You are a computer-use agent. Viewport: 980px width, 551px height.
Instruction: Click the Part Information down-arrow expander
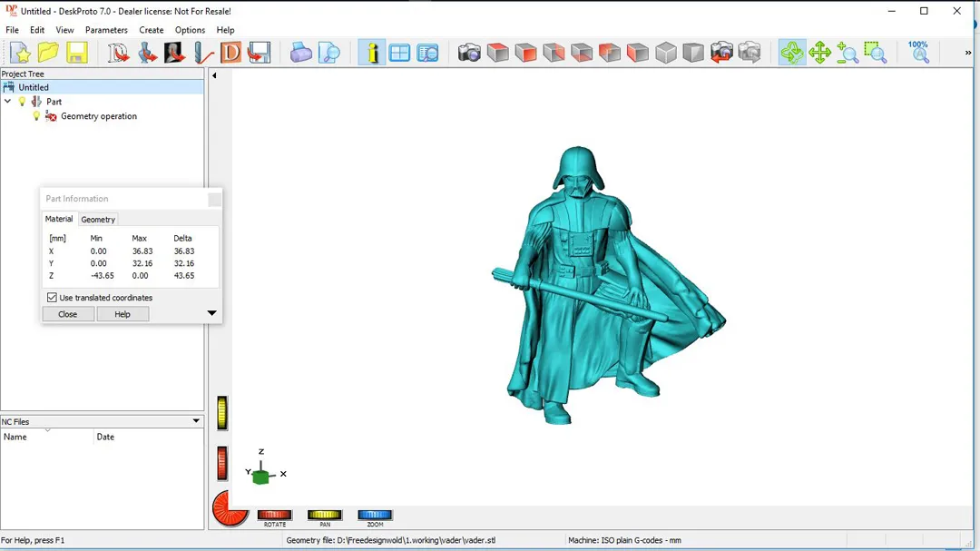pos(211,312)
